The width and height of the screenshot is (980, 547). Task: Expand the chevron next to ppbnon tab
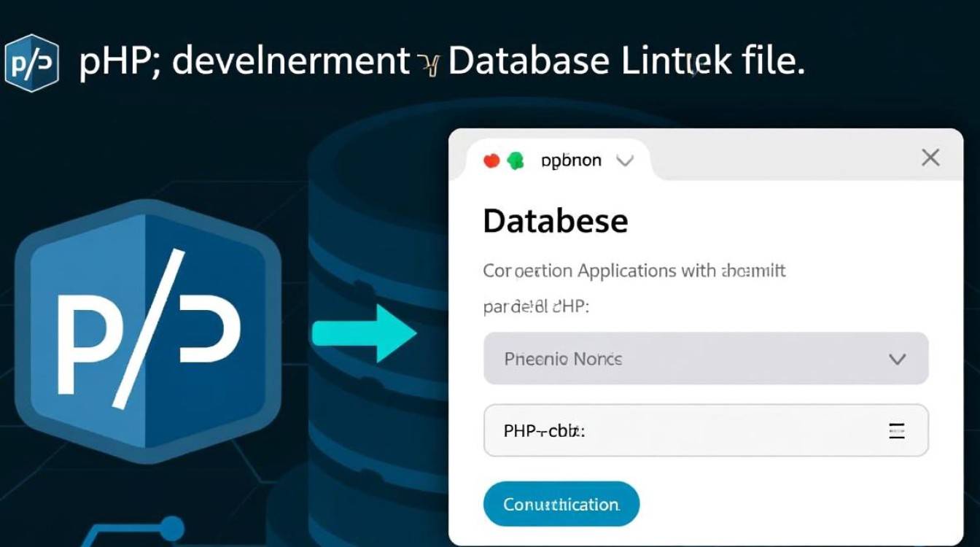625,161
